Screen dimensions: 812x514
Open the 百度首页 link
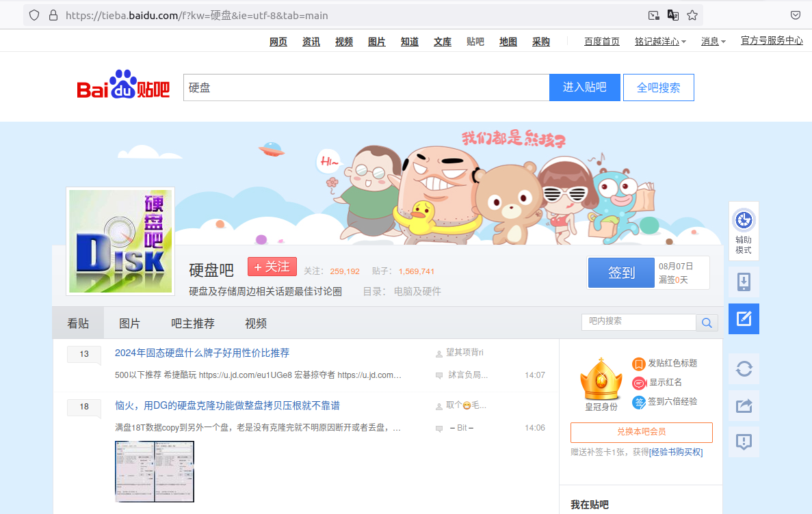[x=602, y=42]
